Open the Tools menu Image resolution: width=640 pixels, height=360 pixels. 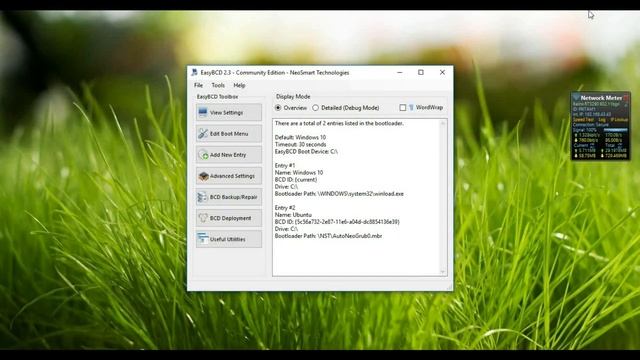(218, 85)
